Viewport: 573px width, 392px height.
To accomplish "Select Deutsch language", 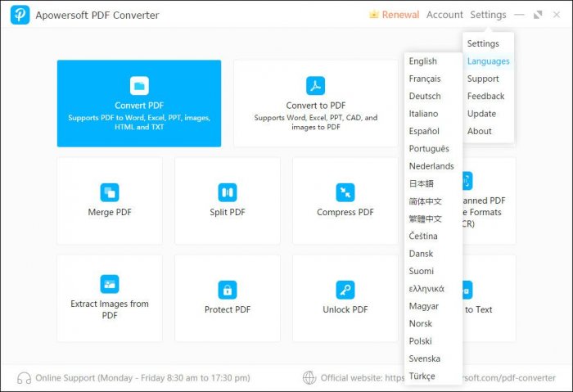I will (x=433, y=96).
